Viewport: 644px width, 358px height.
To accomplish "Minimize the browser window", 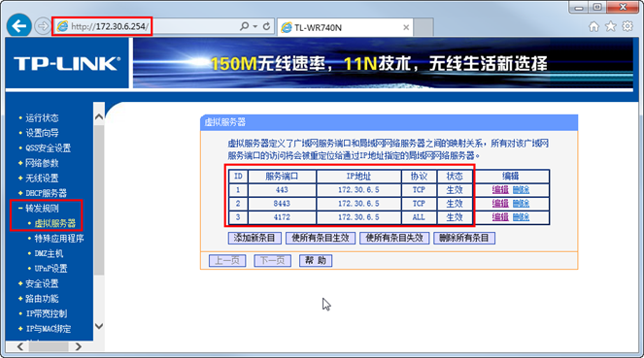I will pyautogui.click(x=579, y=8).
